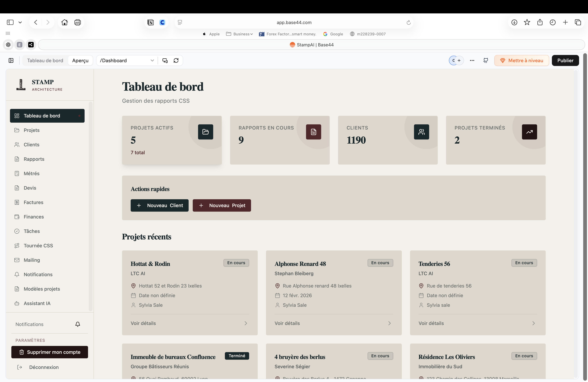The image size is (588, 382).
Task: Open Rapports in the sidebar
Action: point(47,159)
